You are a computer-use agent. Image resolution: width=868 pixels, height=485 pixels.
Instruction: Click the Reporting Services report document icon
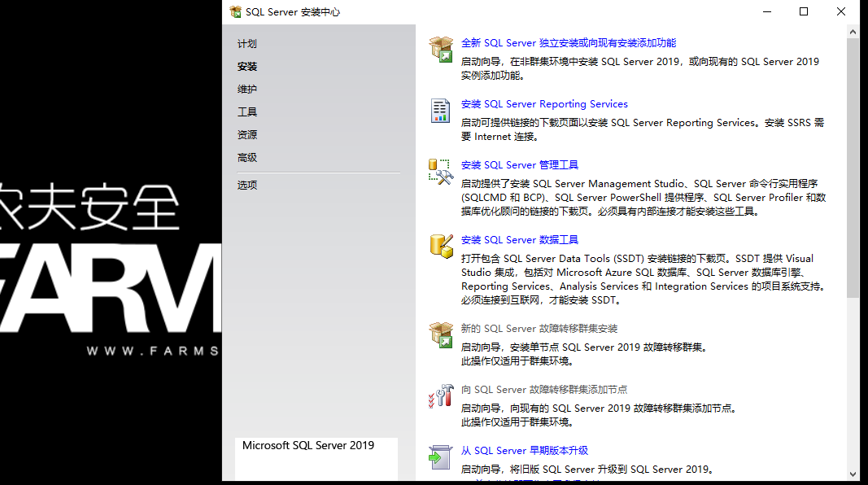(440, 111)
